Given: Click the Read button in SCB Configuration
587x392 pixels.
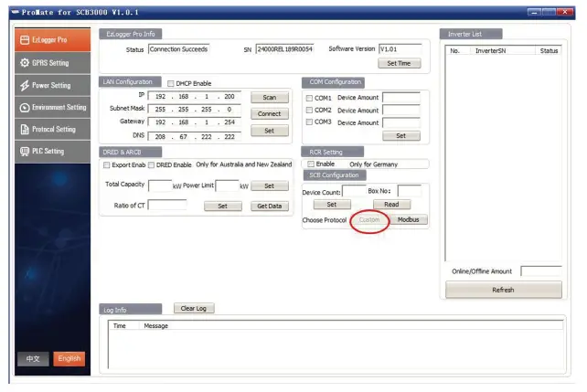Looking at the screenshot, I should [x=391, y=205].
